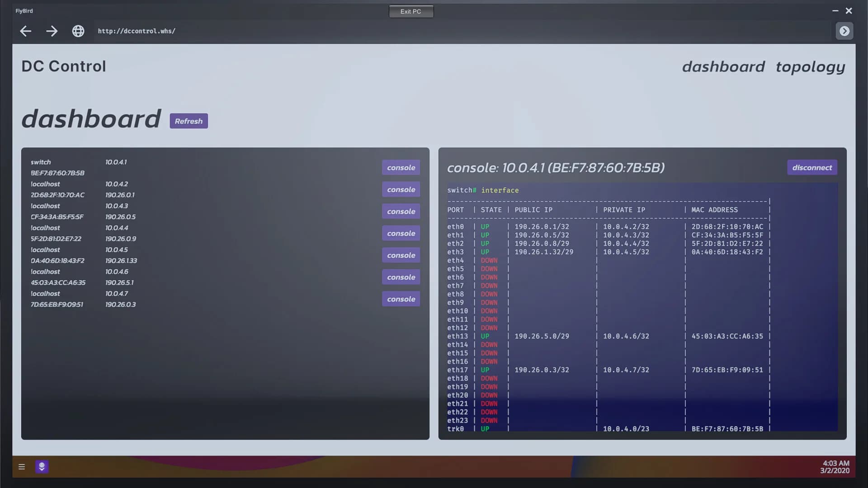Click the 'switch' device name in list

[x=41, y=162]
